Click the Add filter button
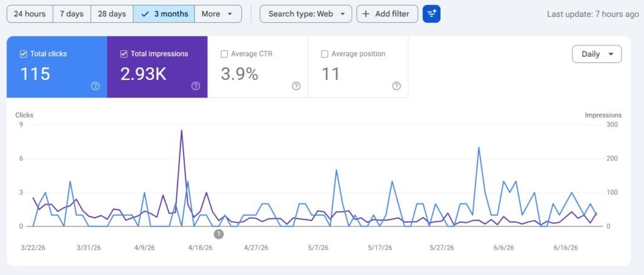 [x=387, y=14]
